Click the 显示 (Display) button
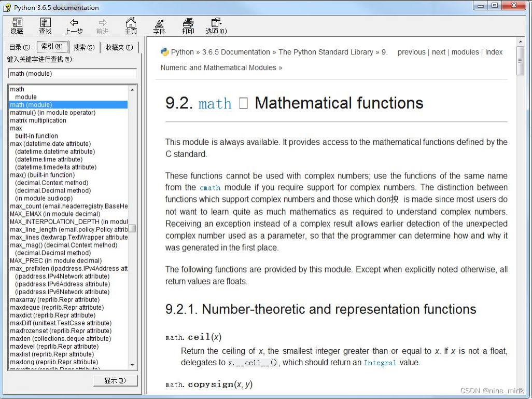The width and height of the screenshot is (532, 399). 115,380
